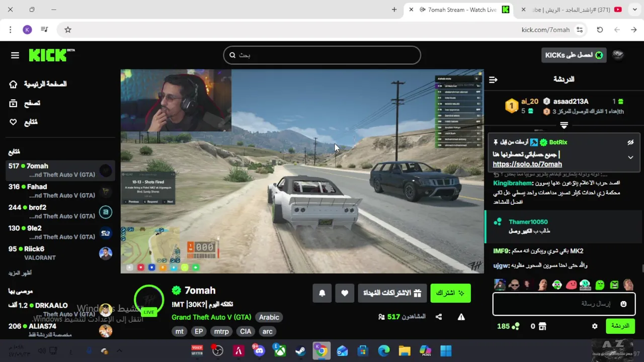The image size is (644, 362).
Task: Open the solo.to/7omah link
Action: 527,164
